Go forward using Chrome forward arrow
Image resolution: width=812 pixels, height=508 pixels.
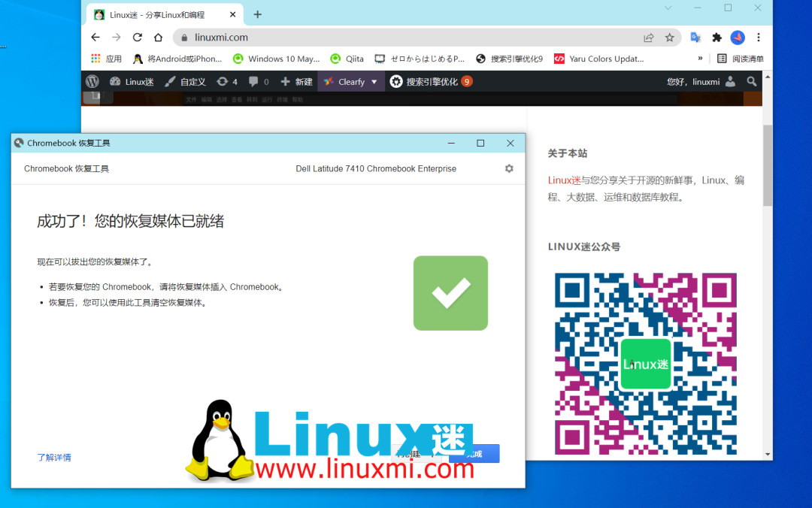coord(117,38)
